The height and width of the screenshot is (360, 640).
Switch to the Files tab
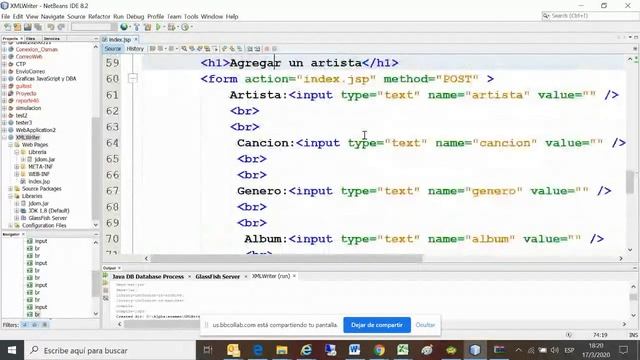pos(31,39)
